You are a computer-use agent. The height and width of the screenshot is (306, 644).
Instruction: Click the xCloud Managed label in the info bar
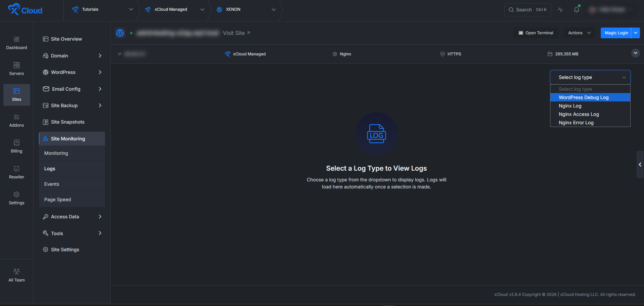(x=249, y=54)
